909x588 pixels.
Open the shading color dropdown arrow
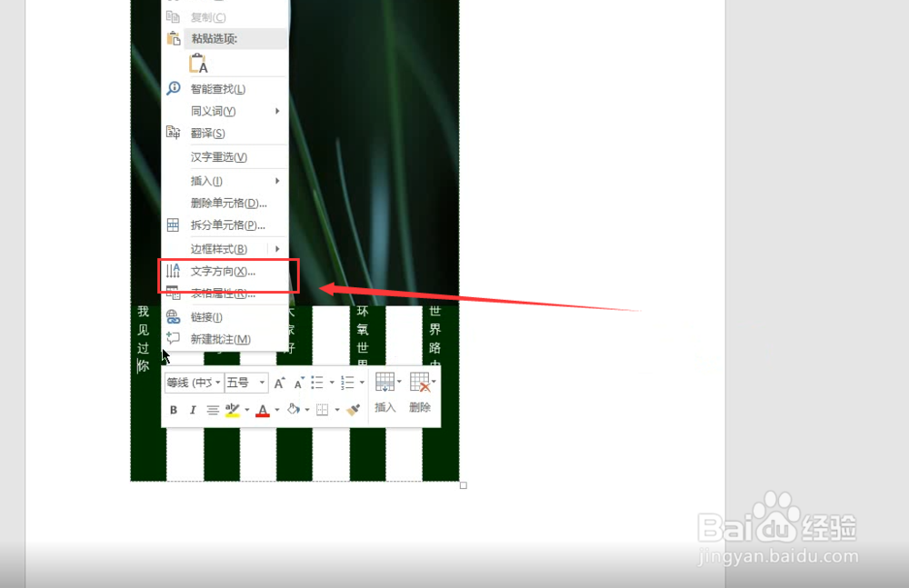click(307, 410)
